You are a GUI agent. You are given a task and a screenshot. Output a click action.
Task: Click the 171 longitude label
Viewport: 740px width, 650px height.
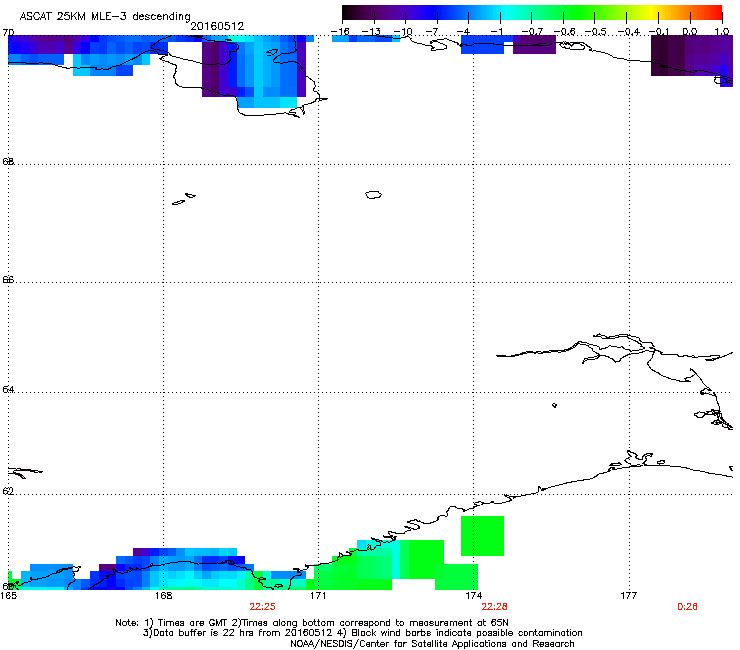[x=318, y=596]
